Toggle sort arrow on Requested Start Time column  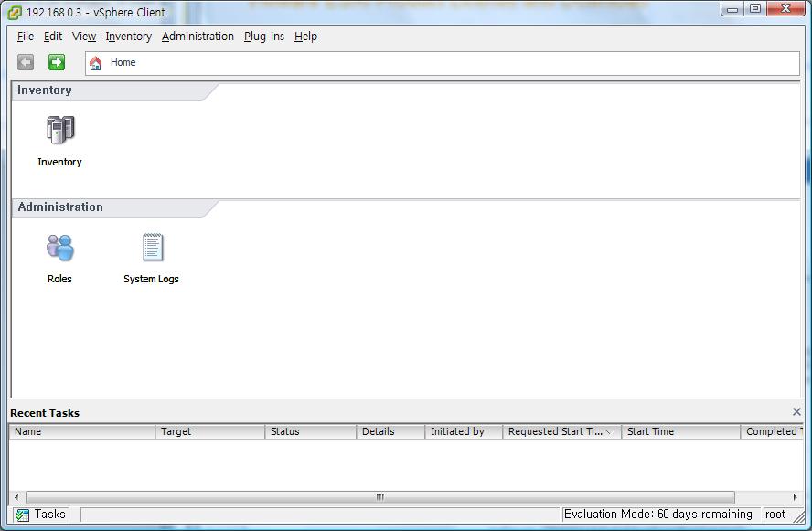click(x=610, y=431)
